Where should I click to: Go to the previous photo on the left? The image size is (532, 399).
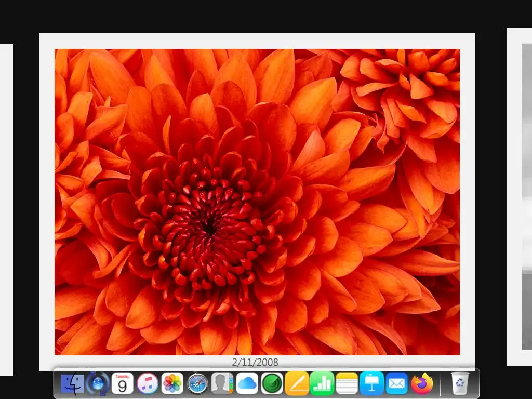pos(6,210)
